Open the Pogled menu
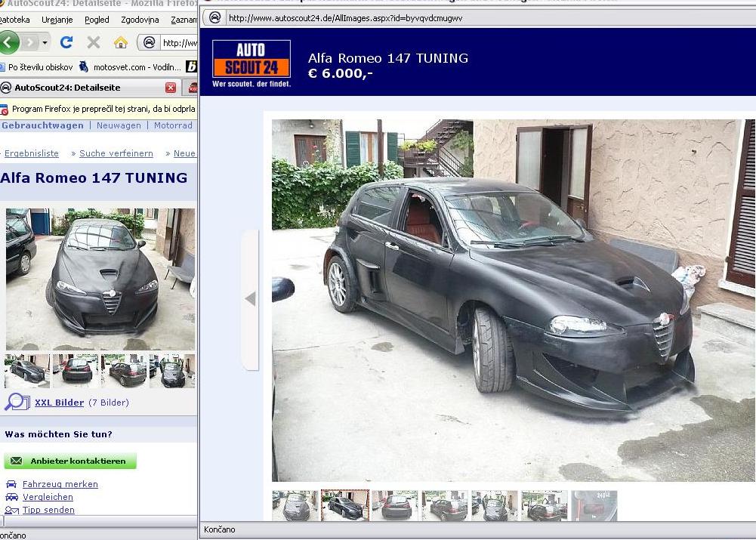The height and width of the screenshot is (540, 756). pos(97,20)
